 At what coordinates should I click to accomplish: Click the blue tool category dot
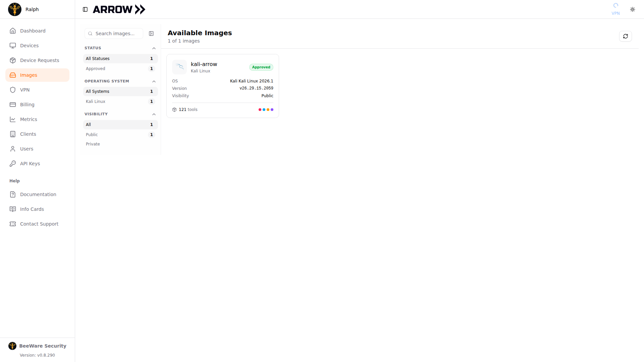264,110
